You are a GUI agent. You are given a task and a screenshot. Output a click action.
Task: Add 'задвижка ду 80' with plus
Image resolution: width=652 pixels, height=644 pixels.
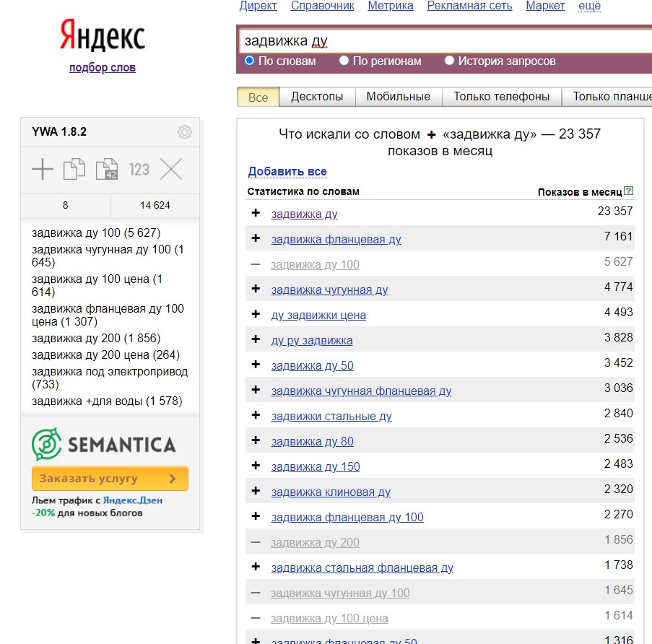pos(256,440)
